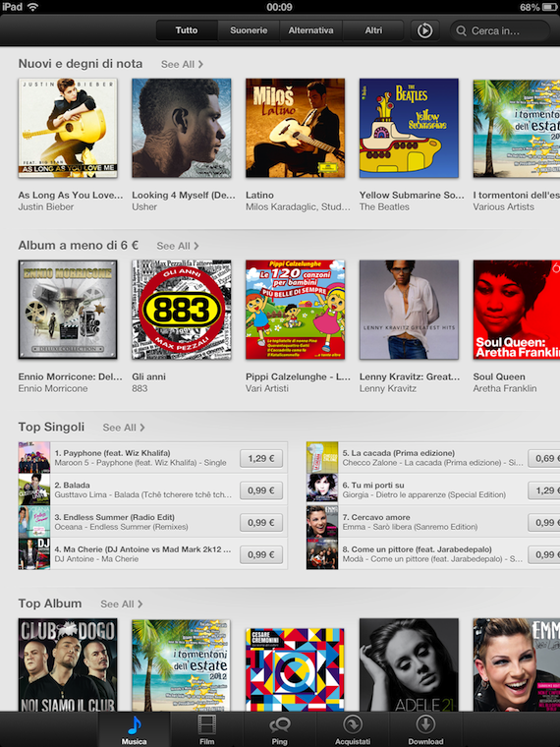The image size is (560, 747).
Task: Tap the Genius play-circle icon
Action: (x=424, y=30)
